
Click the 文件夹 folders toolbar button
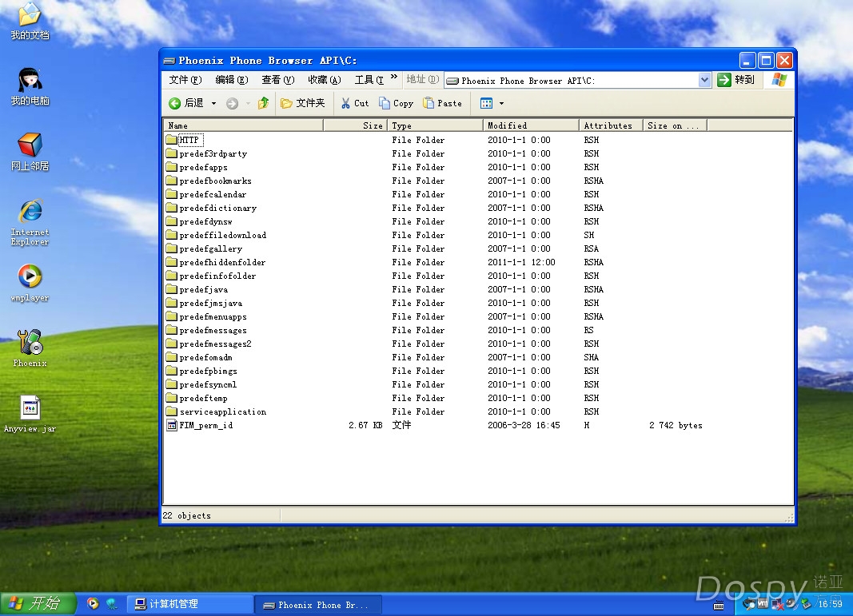pyautogui.click(x=303, y=103)
